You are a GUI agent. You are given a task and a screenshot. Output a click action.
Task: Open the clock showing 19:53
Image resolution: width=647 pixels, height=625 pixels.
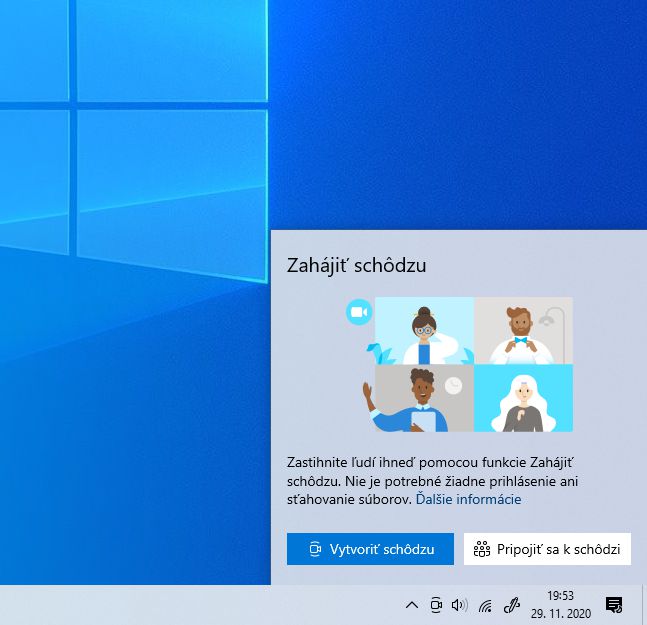tap(560, 596)
